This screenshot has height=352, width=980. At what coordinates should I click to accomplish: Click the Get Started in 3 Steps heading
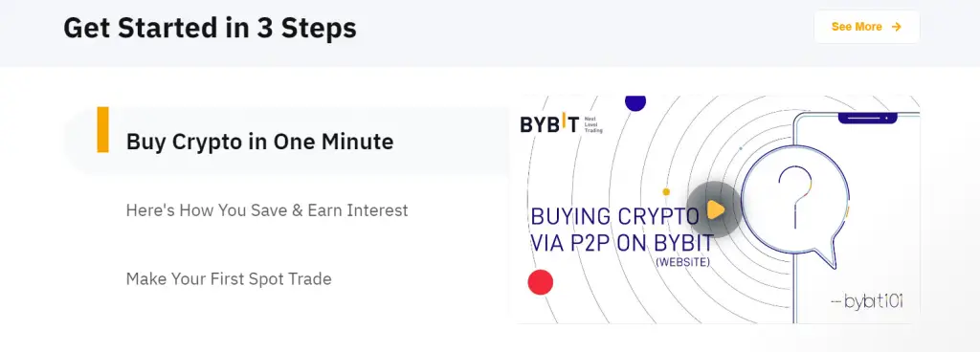[210, 28]
